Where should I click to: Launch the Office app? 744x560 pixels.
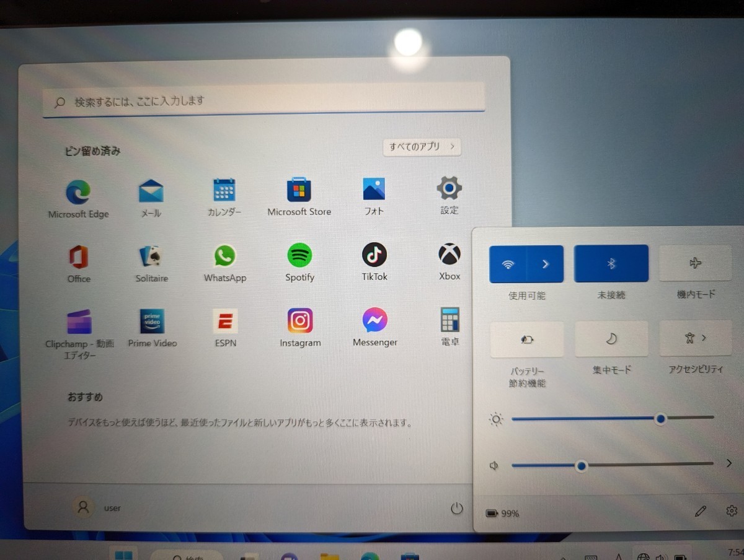(79, 264)
